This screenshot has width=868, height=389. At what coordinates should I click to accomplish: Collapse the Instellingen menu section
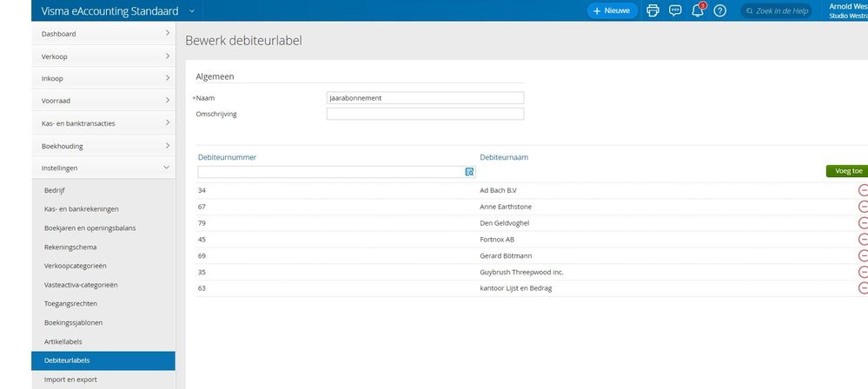pos(103,168)
